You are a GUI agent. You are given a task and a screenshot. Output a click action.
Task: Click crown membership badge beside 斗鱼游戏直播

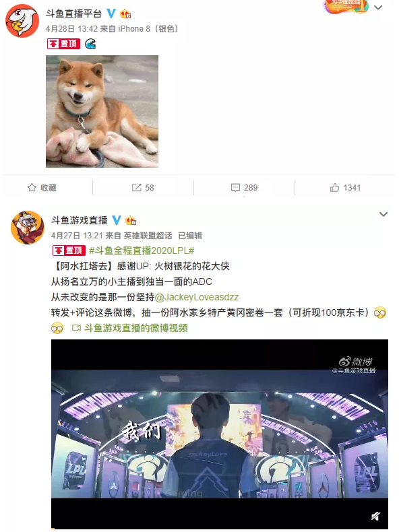(131, 220)
